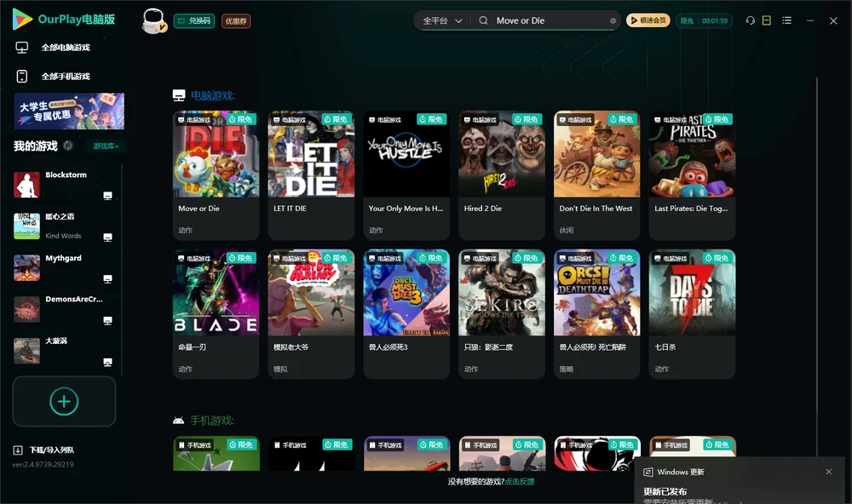This screenshot has height=504, width=852.
Task: Open the 优惠券 coupon button
Action: (x=236, y=20)
